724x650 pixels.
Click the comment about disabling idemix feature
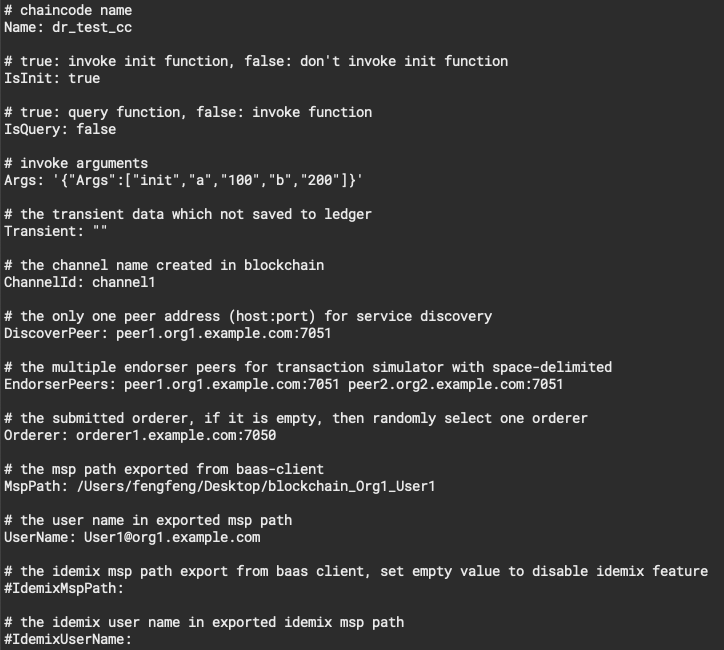pyautogui.click(x=356, y=571)
